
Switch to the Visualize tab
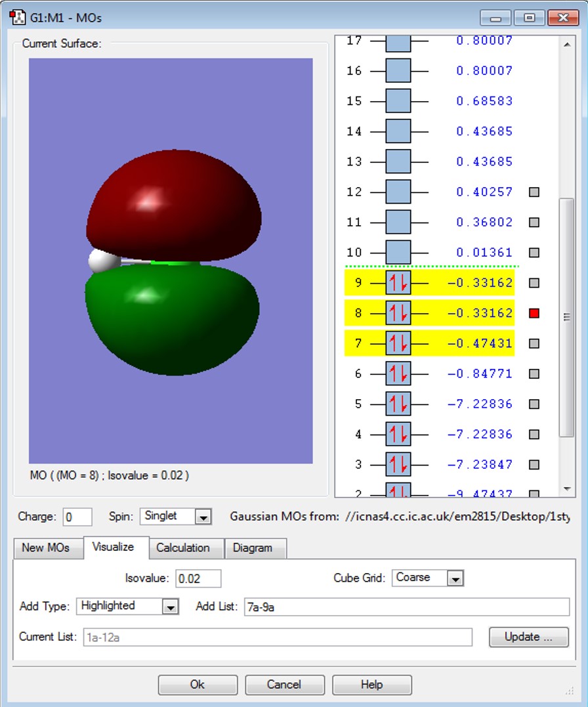[x=116, y=547]
